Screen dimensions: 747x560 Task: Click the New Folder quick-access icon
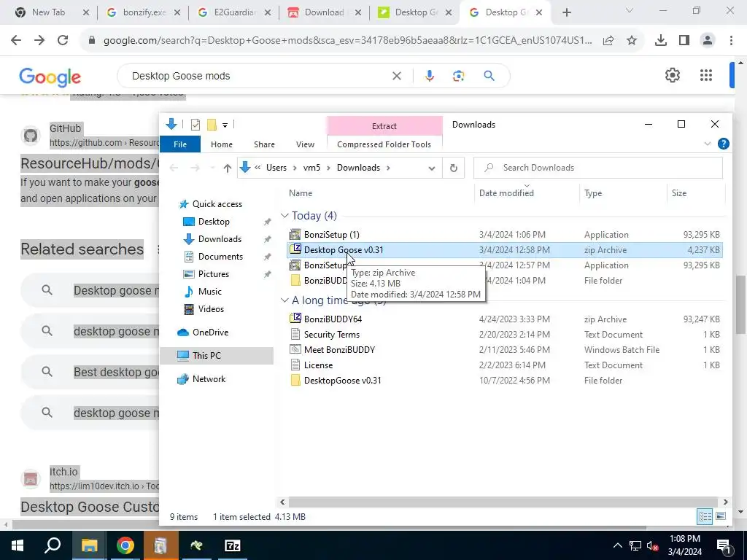pyautogui.click(x=212, y=125)
